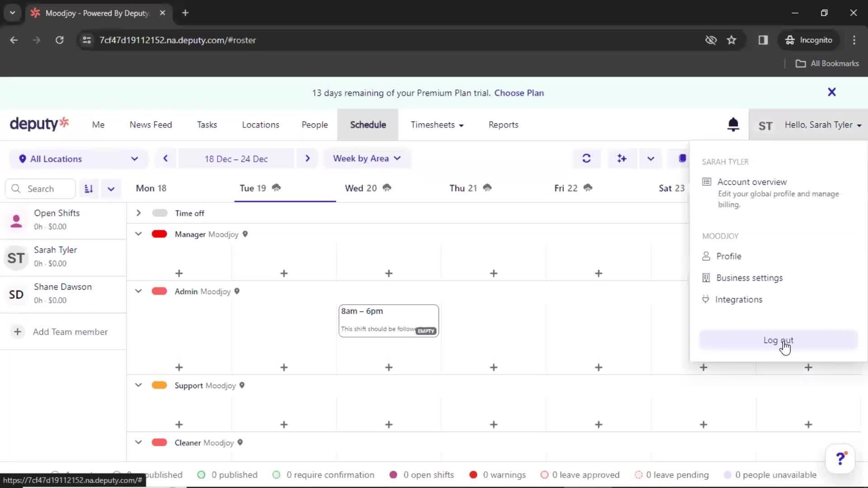Viewport: 868px width, 488px height.
Task: Collapse the Cleaner area row
Action: [x=138, y=442]
